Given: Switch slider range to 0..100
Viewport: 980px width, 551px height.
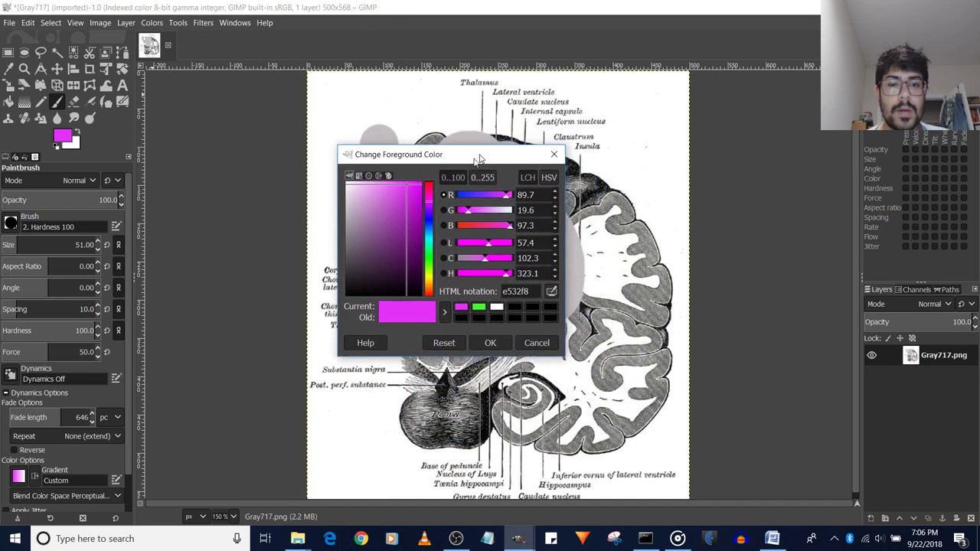Looking at the screenshot, I should 452,178.
